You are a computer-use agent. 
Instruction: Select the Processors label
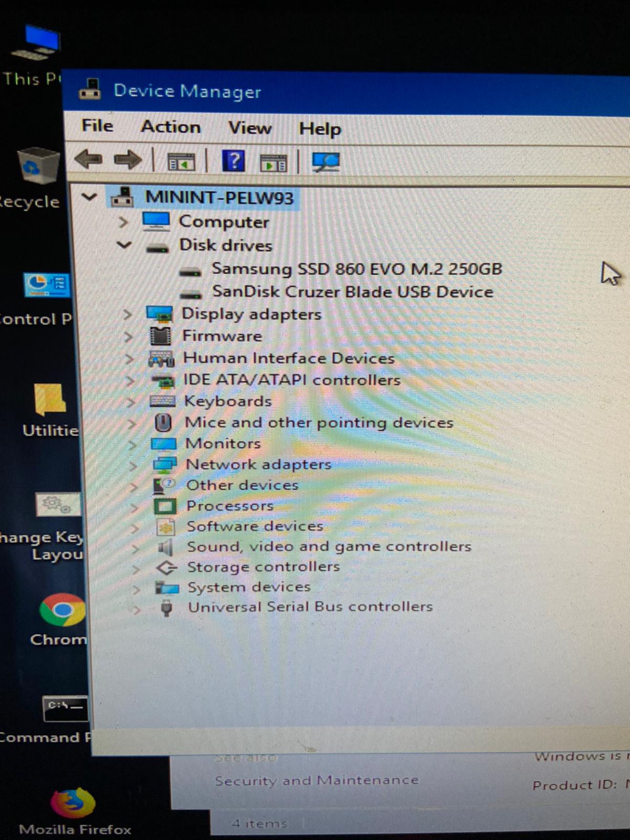[x=230, y=506]
